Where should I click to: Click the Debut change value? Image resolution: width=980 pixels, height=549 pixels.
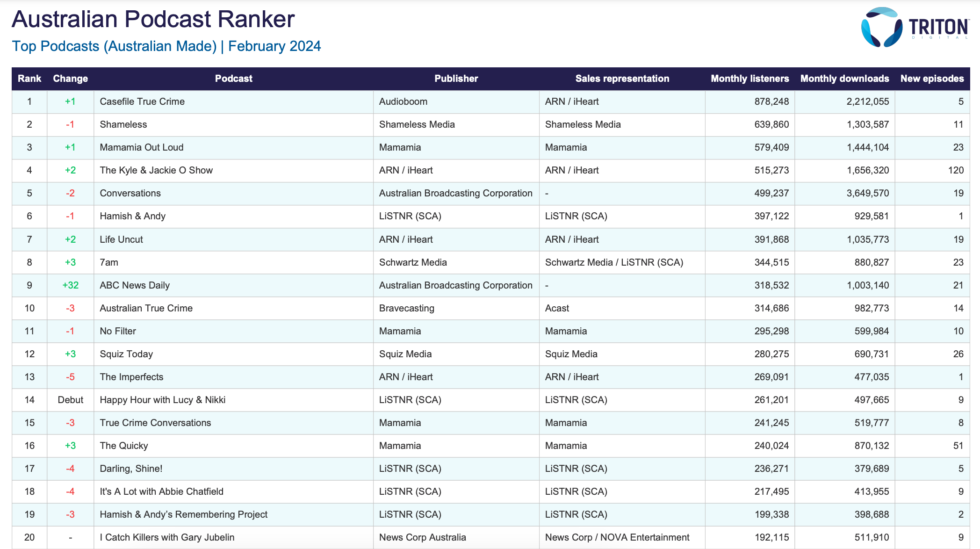pos(71,400)
